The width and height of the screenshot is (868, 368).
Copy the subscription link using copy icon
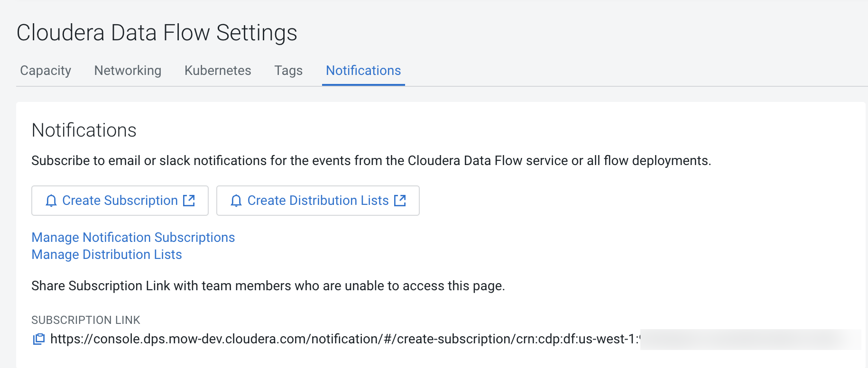(x=38, y=339)
